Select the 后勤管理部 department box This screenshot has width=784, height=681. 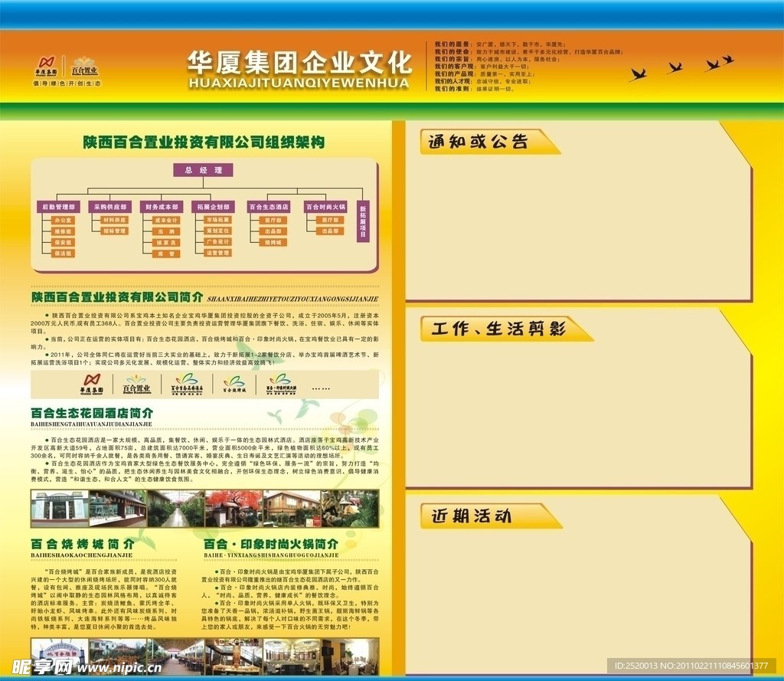click(58, 207)
